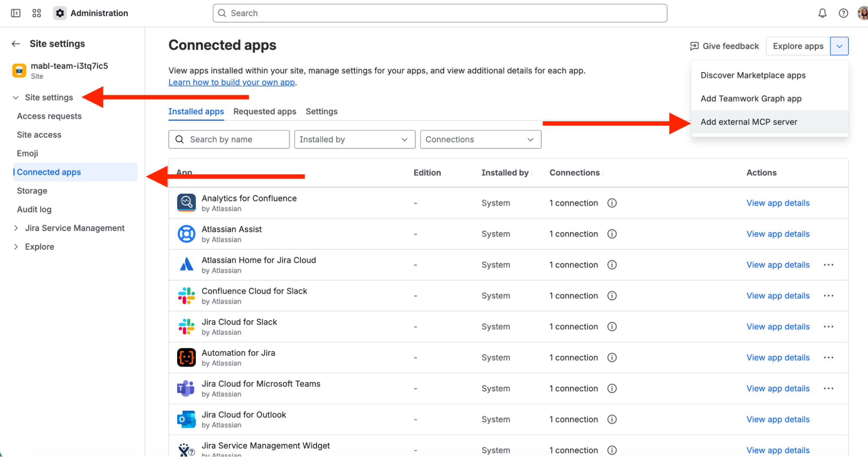Open Learn how to build your own app link
The height and width of the screenshot is (457, 868).
[x=231, y=83]
